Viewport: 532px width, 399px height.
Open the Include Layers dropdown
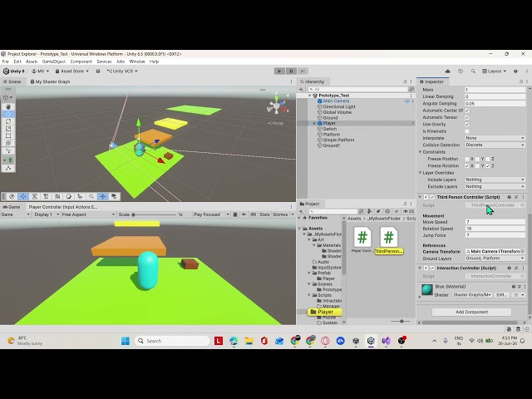pos(495,180)
